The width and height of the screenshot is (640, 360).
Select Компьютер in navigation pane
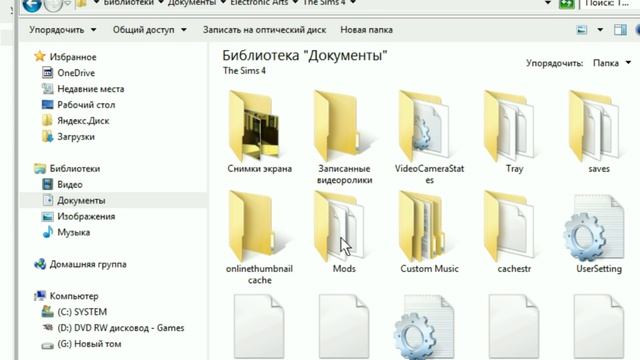pos(74,296)
